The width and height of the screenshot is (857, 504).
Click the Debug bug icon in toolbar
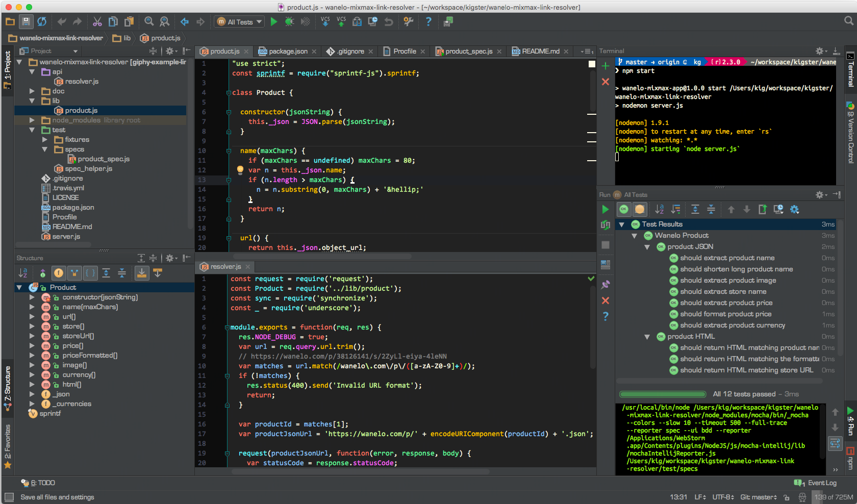click(x=289, y=21)
